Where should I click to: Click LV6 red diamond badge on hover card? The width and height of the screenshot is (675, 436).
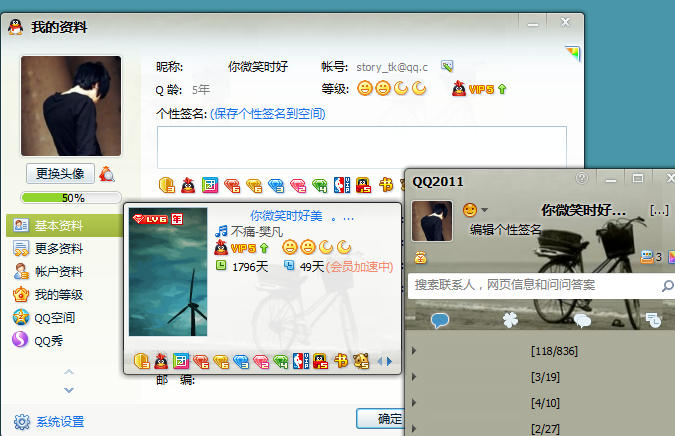tap(150, 219)
